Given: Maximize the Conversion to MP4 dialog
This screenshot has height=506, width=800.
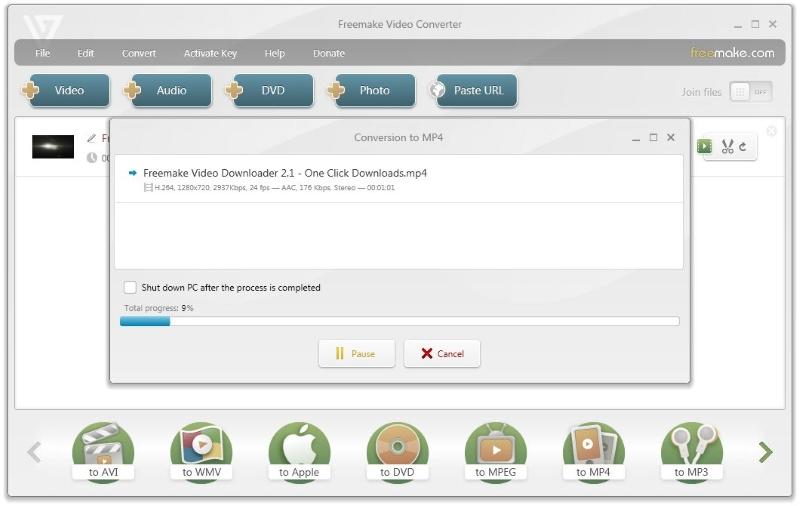Looking at the screenshot, I should point(653,137).
